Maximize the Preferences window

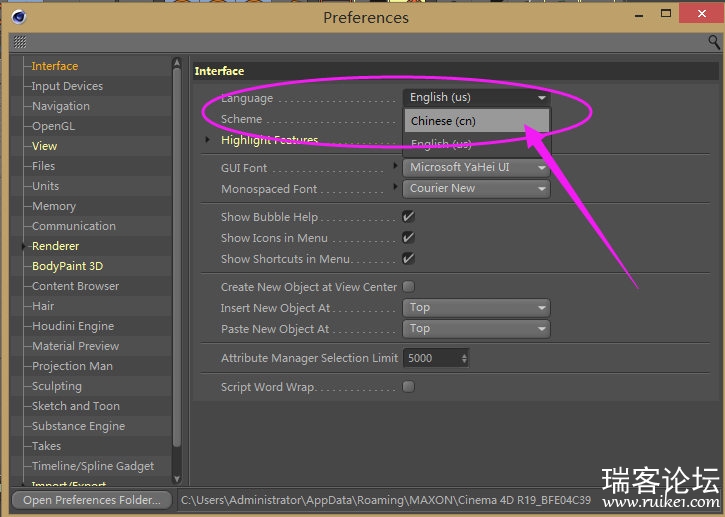pyautogui.click(x=666, y=14)
